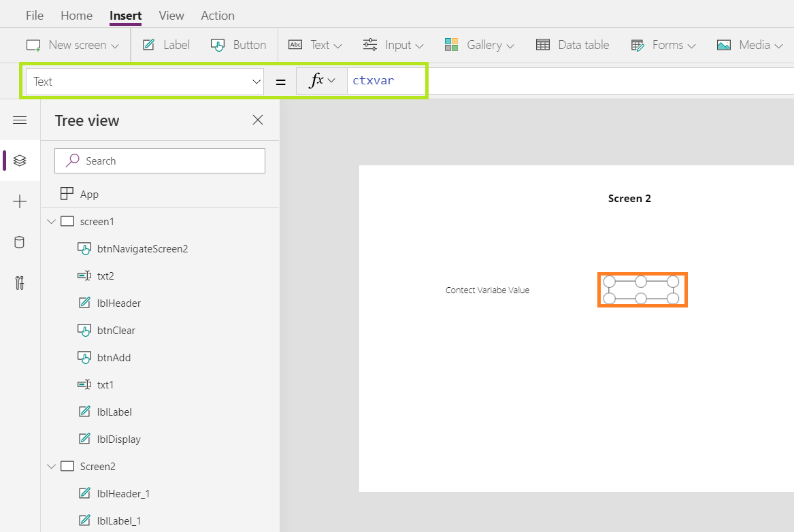This screenshot has height=532, width=794.
Task: Collapse screen1 in the Tree view
Action: point(51,221)
